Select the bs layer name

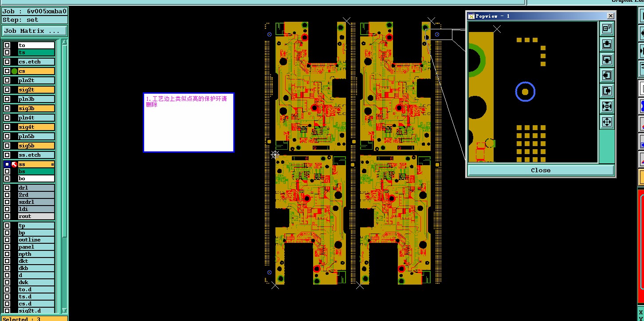[36, 171]
